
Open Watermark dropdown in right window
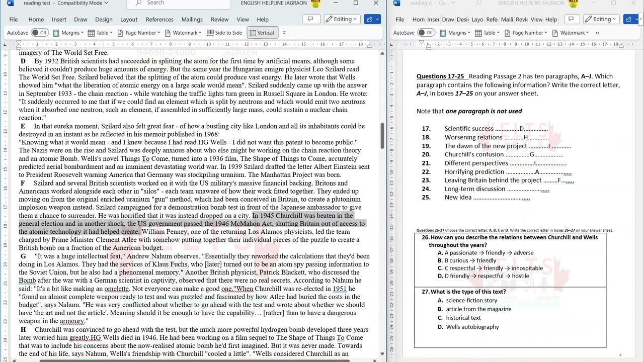click(571, 33)
